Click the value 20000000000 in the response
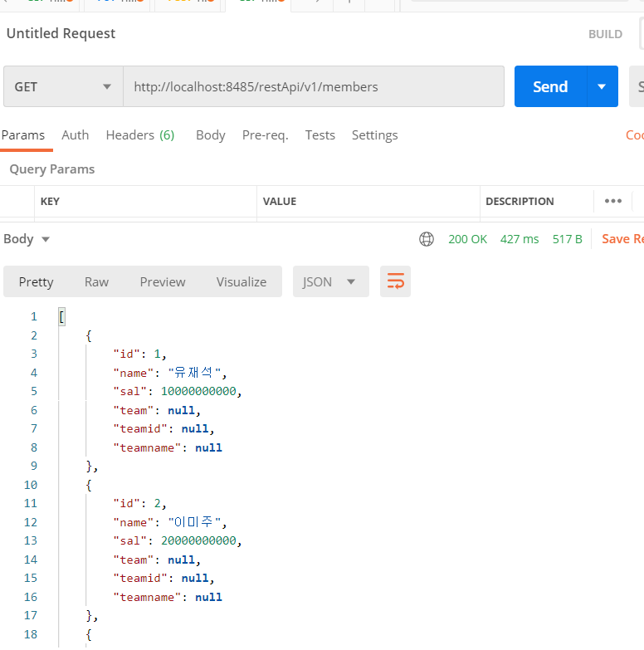This screenshot has width=644, height=650. [198, 540]
